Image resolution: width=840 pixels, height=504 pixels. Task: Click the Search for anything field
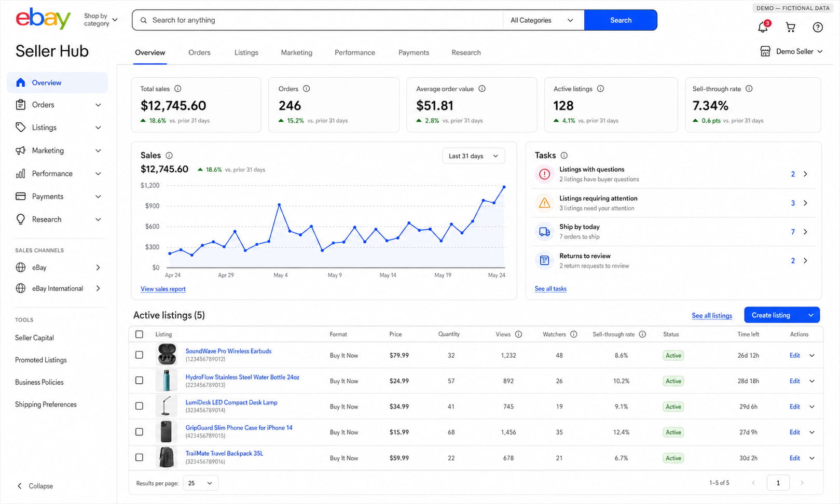318,20
